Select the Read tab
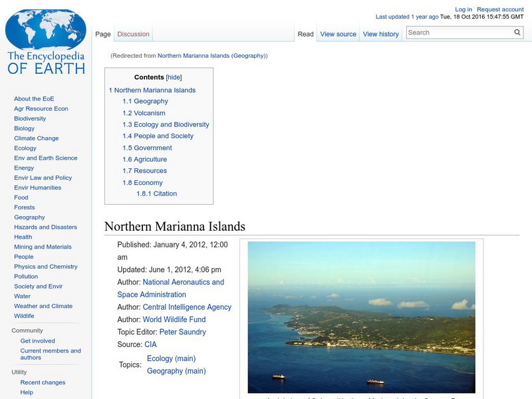 (305, 34)
